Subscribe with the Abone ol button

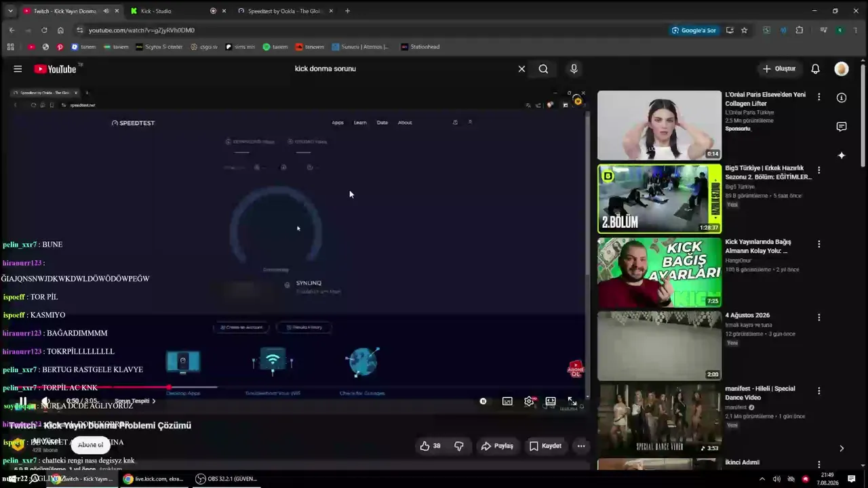click(x=90, y=445)
